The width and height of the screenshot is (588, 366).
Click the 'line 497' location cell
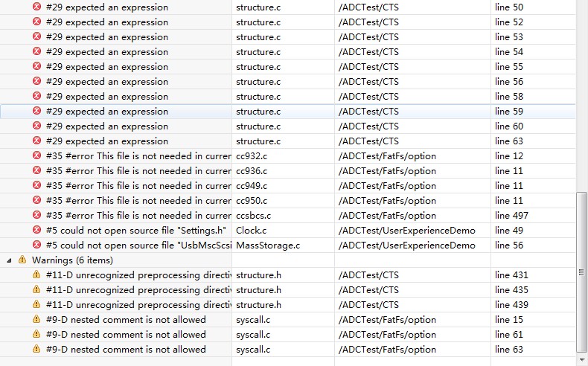(511, 216)
